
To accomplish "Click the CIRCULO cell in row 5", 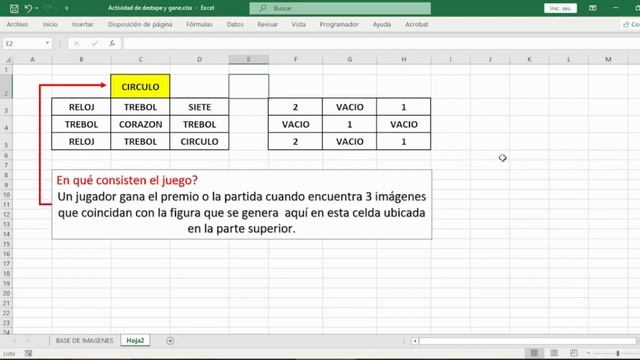I will pos(199,141).
